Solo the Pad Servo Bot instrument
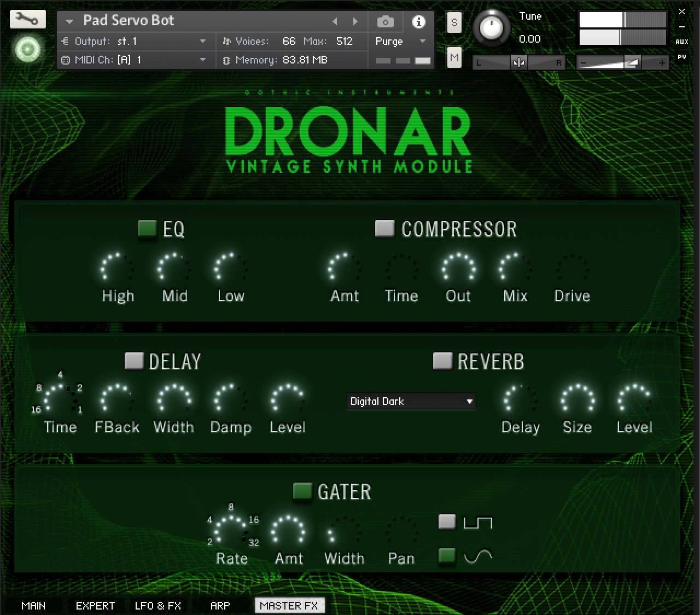Viewport: 700px width, 615px height. 454,22
